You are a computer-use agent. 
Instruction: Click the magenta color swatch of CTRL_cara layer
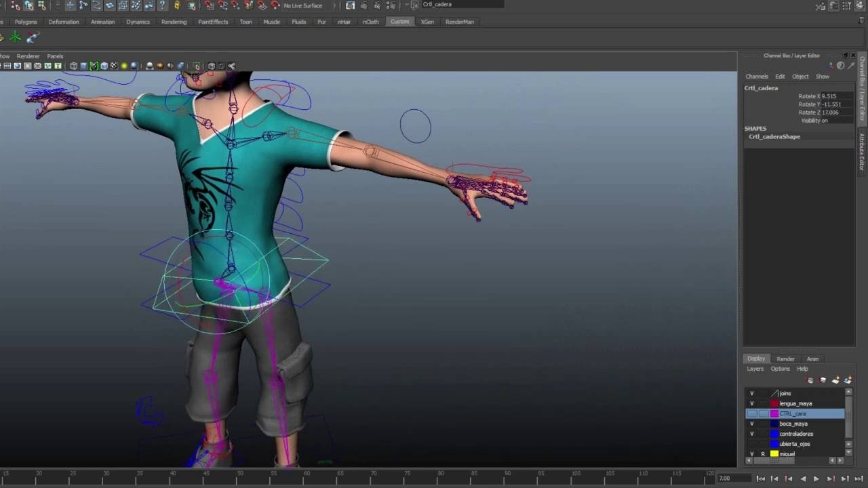click(x=774, y=413)
